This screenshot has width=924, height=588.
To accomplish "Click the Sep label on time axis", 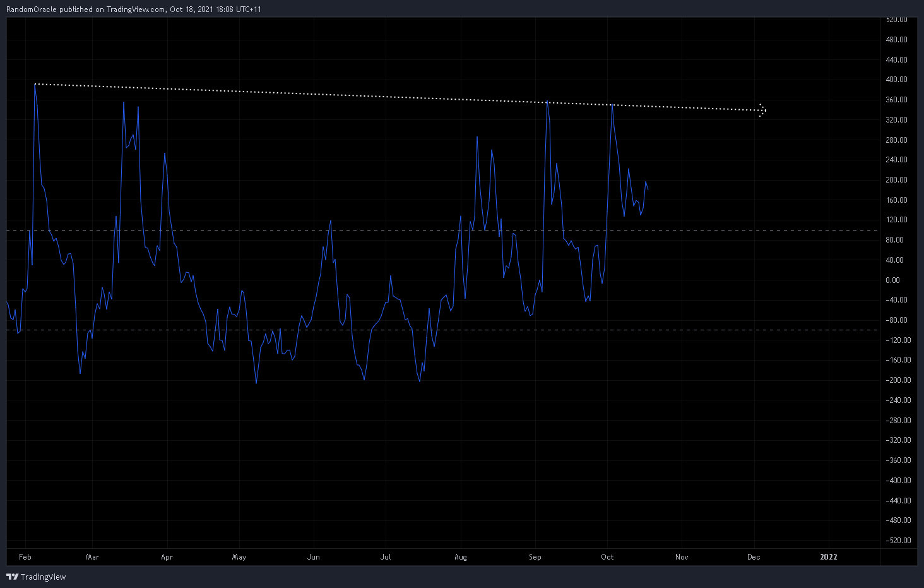I will [535, 557].
